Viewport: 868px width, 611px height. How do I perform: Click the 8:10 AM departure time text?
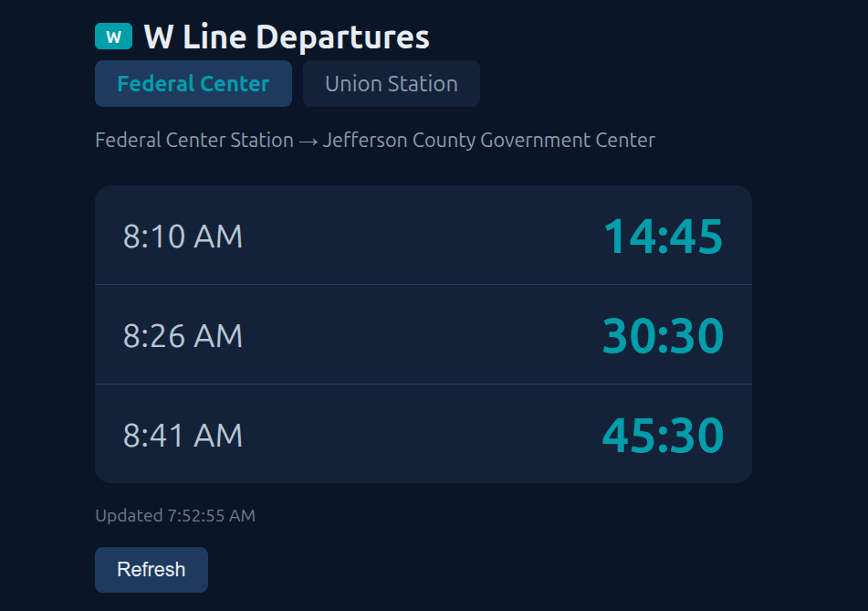183,235
